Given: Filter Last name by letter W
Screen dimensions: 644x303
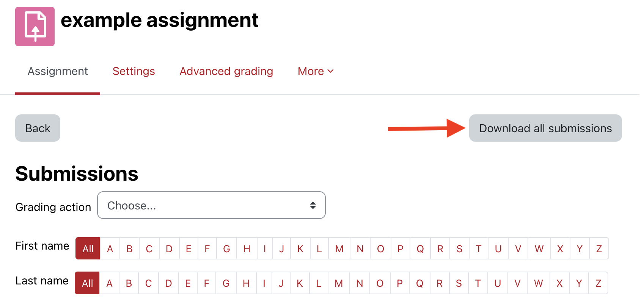Looking at the screenshot, I should (538, 283).
